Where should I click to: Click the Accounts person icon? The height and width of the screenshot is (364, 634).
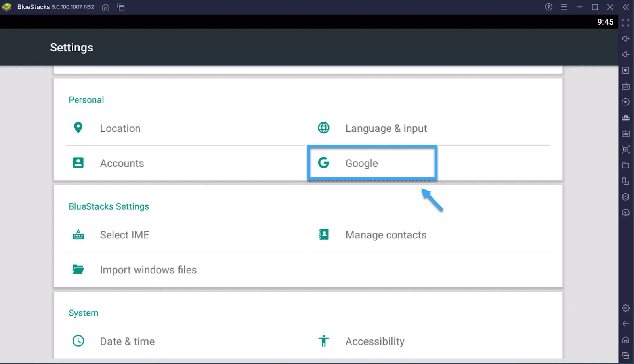[x=78, y=163]
